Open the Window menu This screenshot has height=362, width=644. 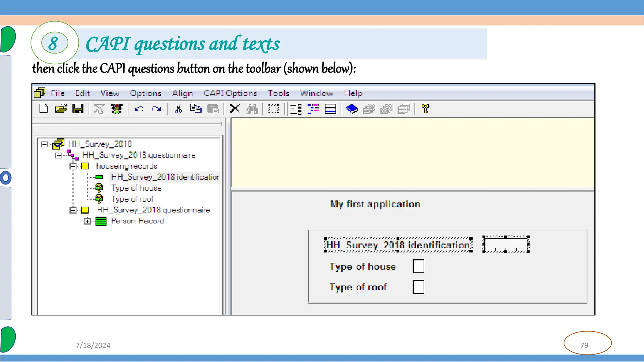tap(316, 93)
